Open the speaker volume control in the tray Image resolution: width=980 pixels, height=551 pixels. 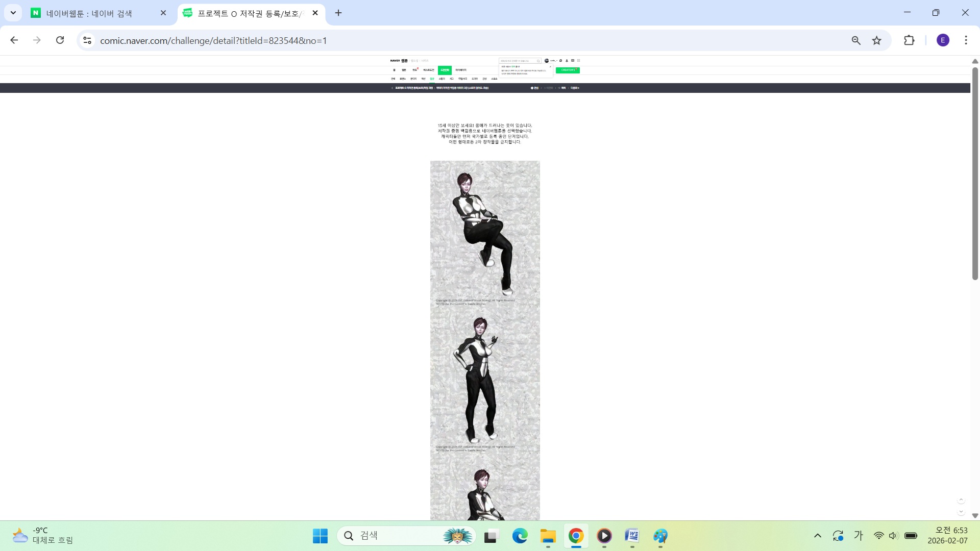click(x=893, y=536)
